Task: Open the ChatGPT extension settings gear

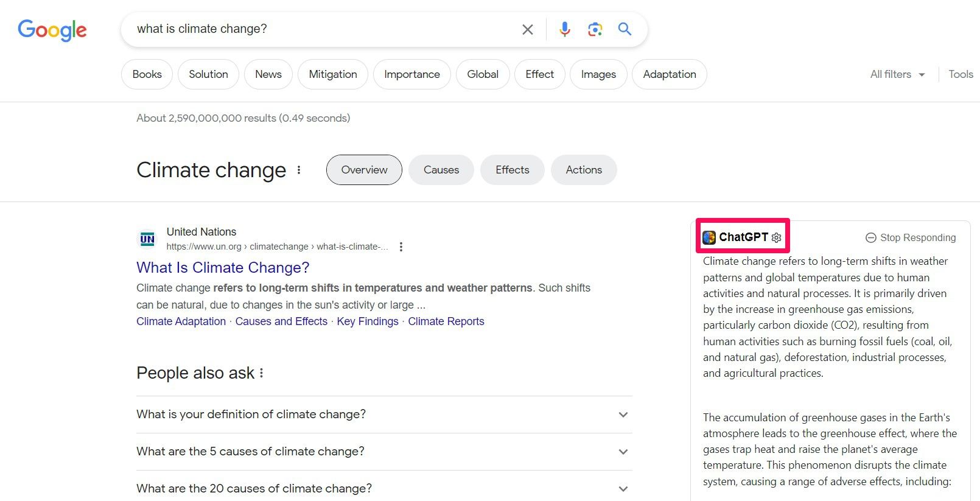Action: click(776, 238)
